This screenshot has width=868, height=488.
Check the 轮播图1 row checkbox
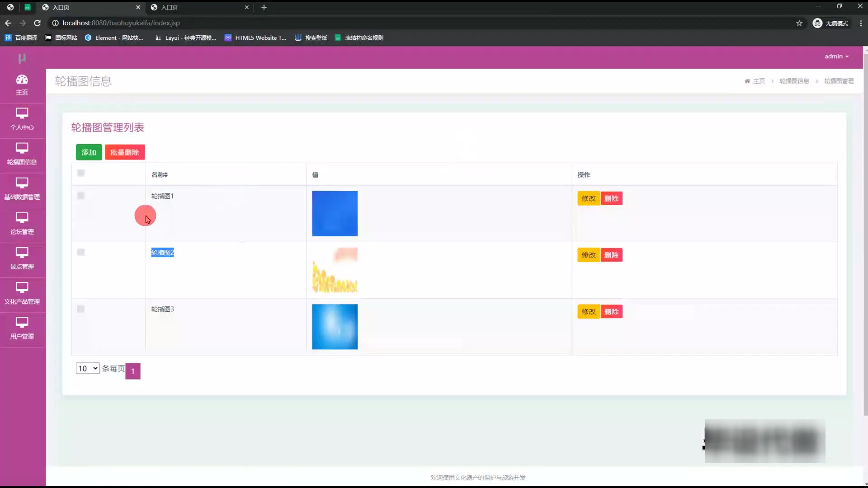coord(81,196)
